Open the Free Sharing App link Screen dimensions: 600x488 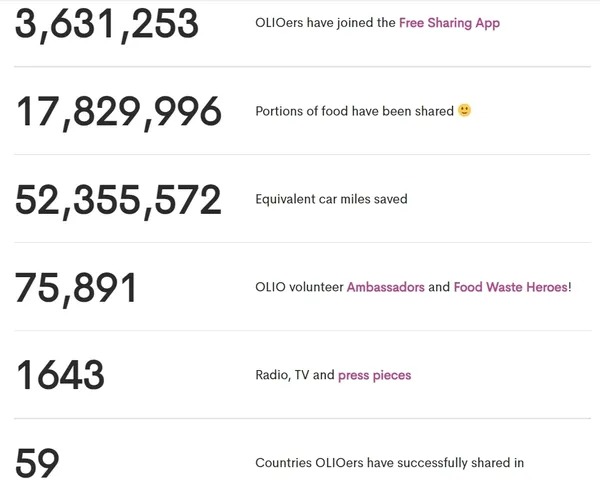coord(449,23)
